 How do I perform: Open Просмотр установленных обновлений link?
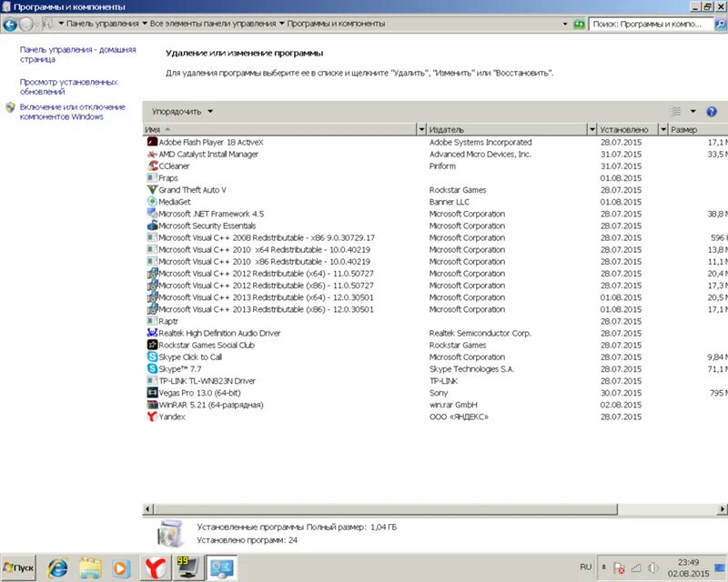[68, 86]
